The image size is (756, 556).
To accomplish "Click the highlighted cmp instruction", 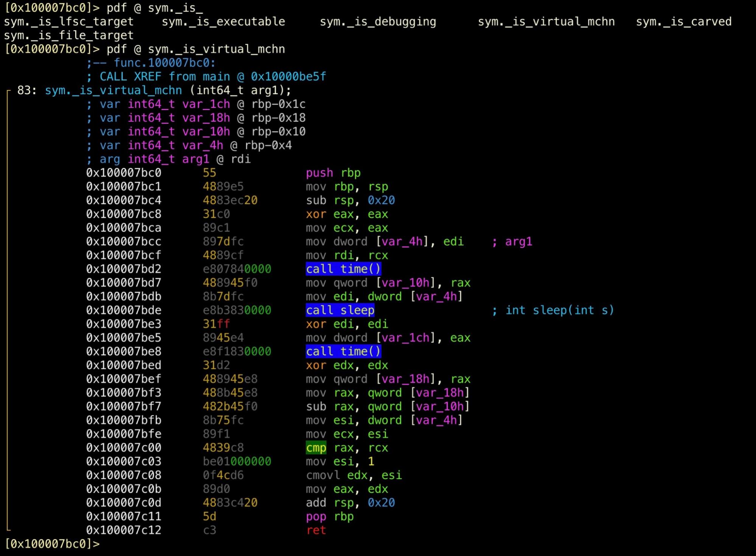I will (x=316, y=448).
